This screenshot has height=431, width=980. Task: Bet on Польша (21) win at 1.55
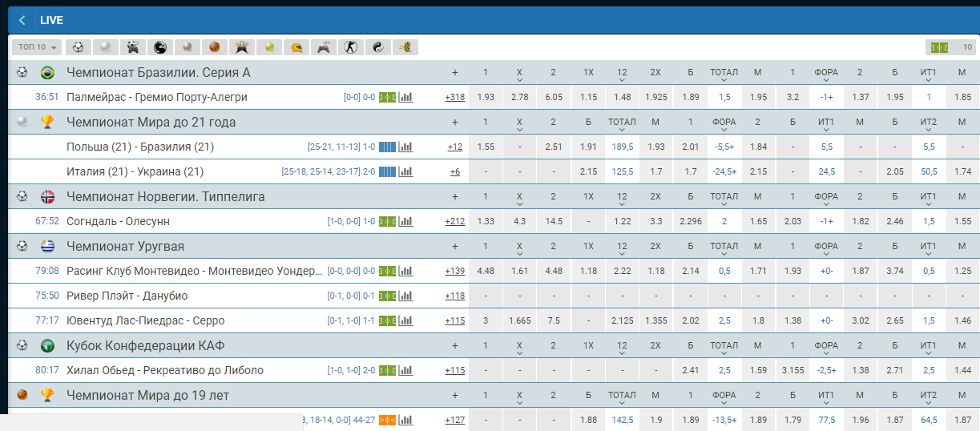coord(486,147)
